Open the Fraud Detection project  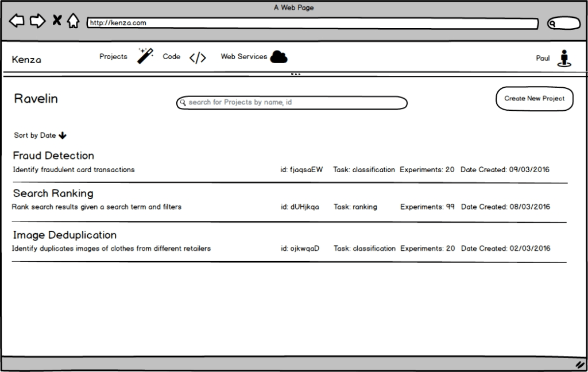coord(53,156)
